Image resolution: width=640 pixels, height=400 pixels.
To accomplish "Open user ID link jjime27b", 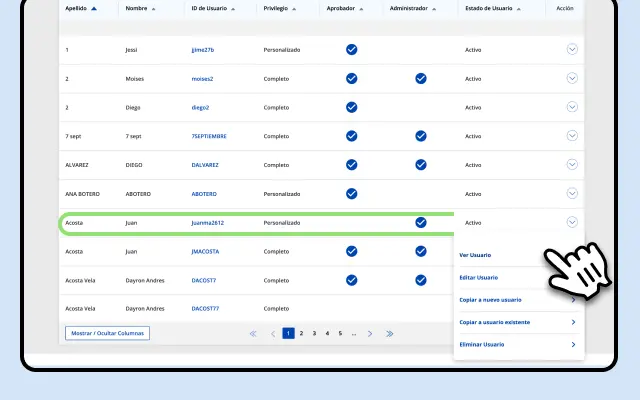I will (202, 50).
